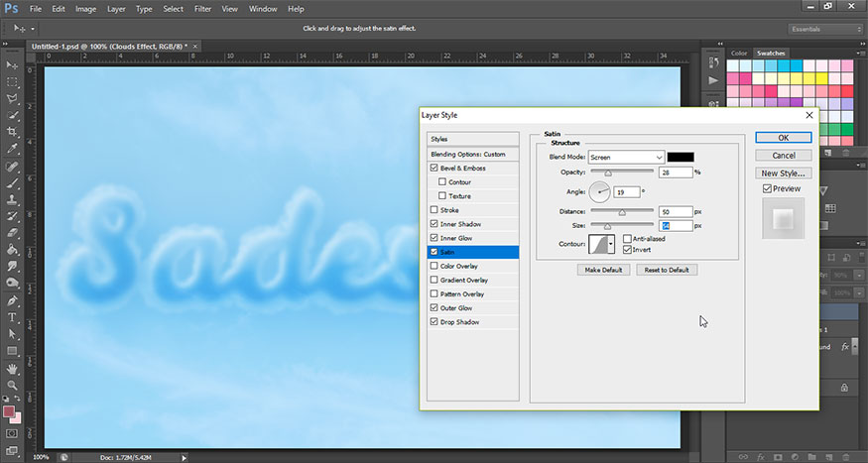Click the black satin color swatch
Image resolution: width=868 pixels, height=463 pixels.
click(x=681, y=158)
